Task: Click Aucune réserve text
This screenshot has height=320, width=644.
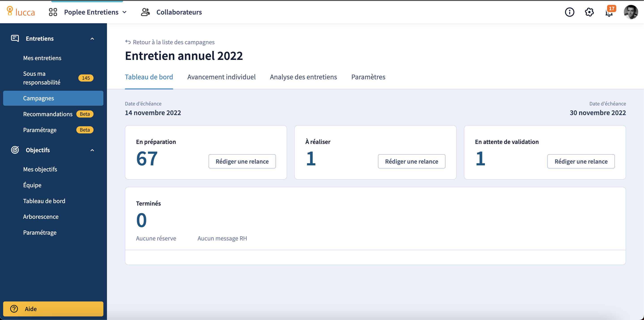Action: click(x=156, y=238)
